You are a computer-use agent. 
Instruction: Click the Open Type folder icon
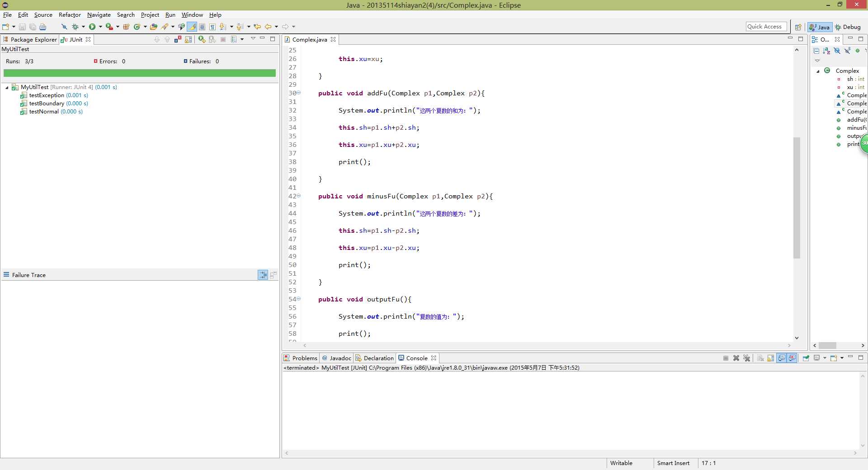[154, 27]
